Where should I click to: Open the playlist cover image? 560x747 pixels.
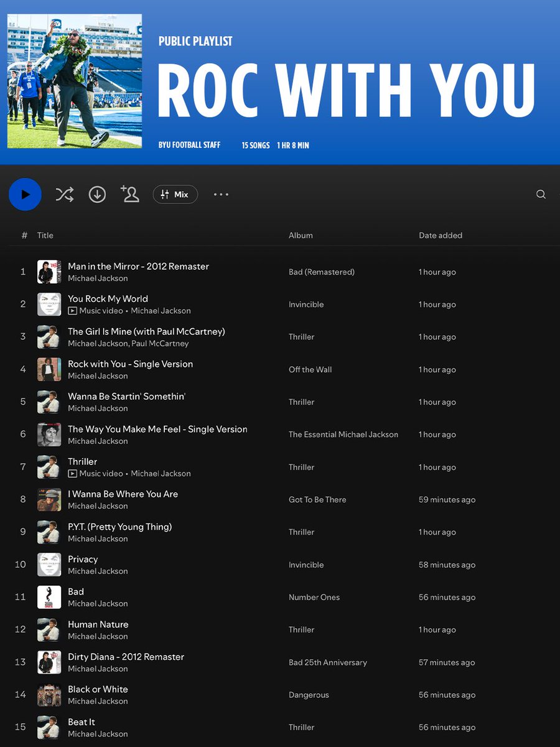tap(75, 81)
